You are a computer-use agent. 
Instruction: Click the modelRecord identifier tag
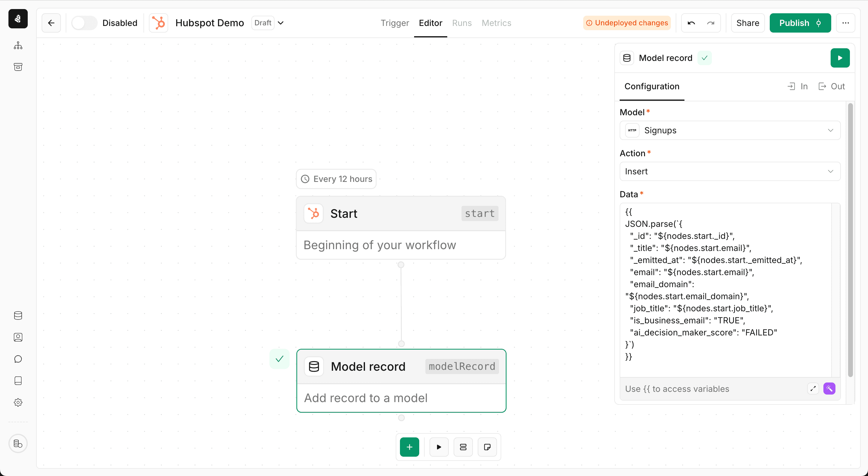pos(462,367)
